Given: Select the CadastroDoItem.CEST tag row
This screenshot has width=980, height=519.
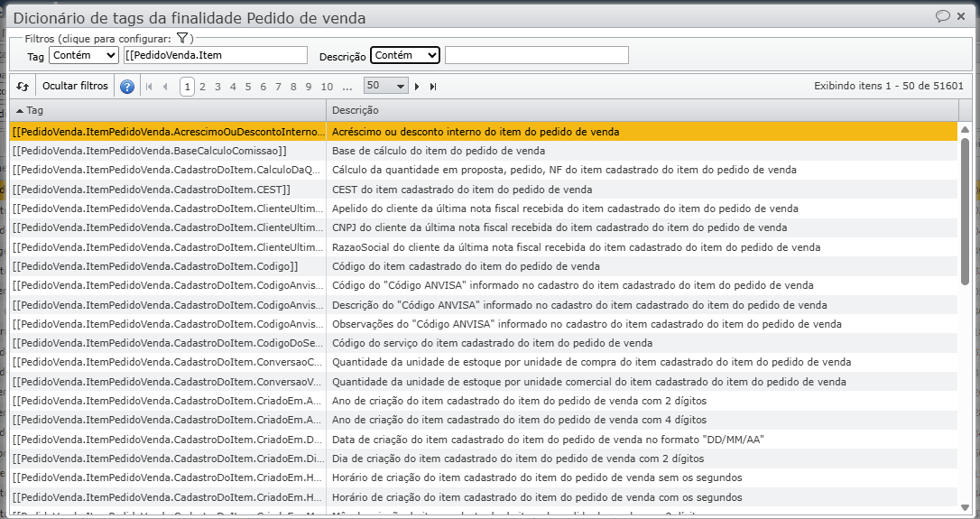Looking at the screenshot, I should pyautogui.click(x=483, y=189).
